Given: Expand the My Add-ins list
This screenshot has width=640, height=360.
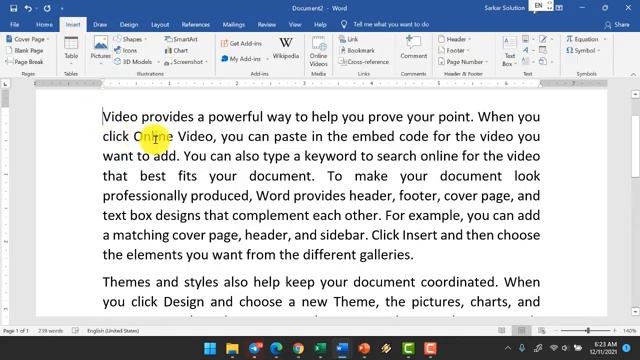Looking at the screenshot, I should click(x=245, y=59).
